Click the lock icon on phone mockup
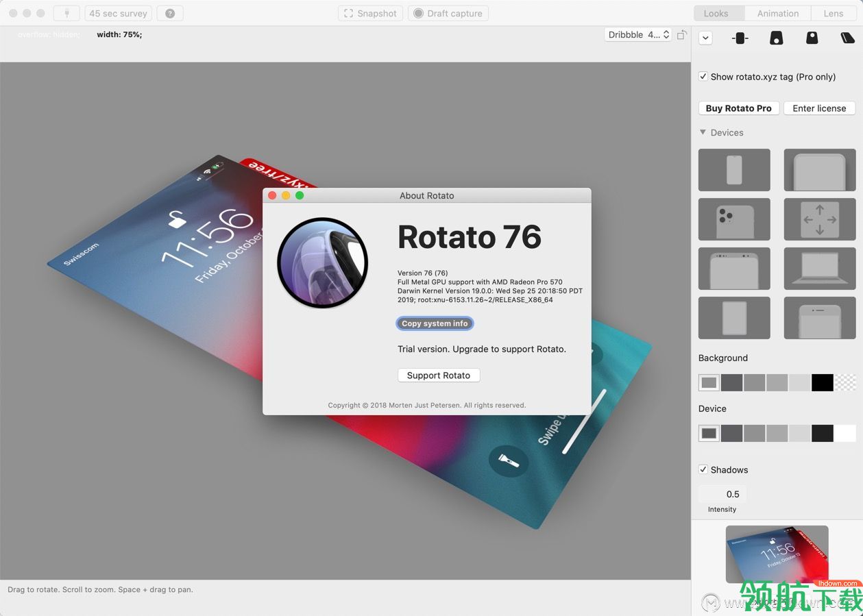 178,219
